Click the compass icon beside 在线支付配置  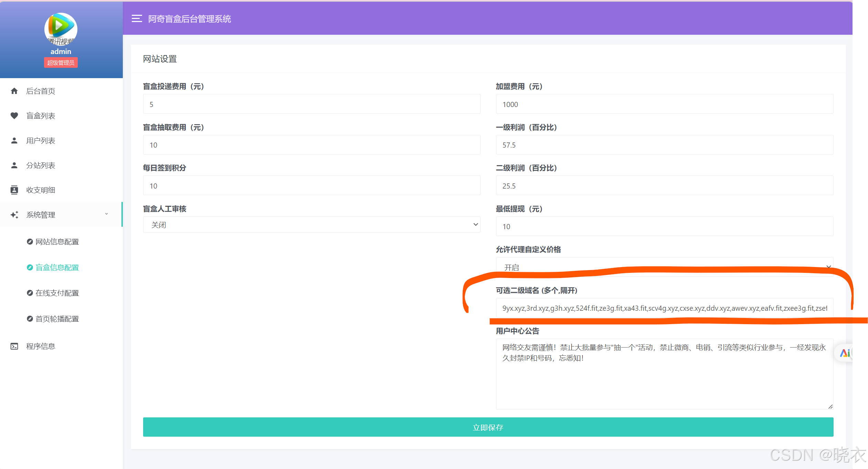click(30, 293)
